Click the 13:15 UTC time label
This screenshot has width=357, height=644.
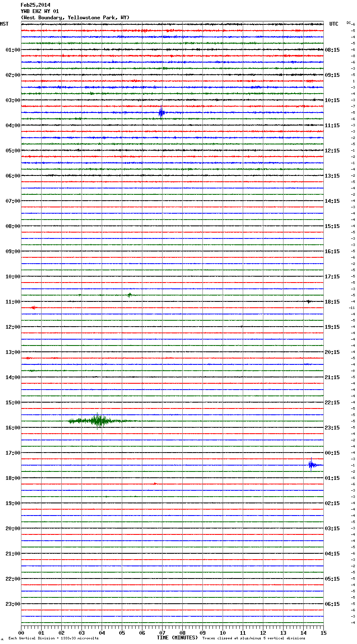[332, 176]
